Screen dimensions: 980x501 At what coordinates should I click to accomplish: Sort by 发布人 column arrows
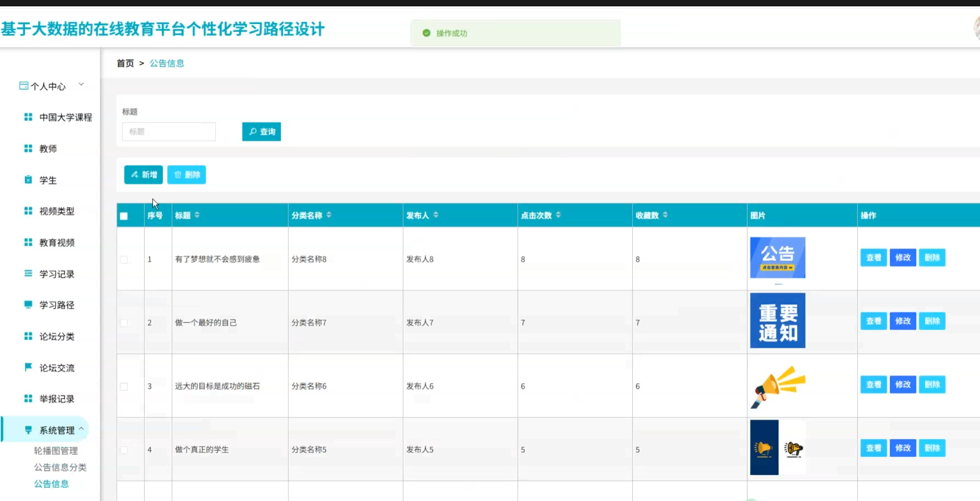coord(436,215)
